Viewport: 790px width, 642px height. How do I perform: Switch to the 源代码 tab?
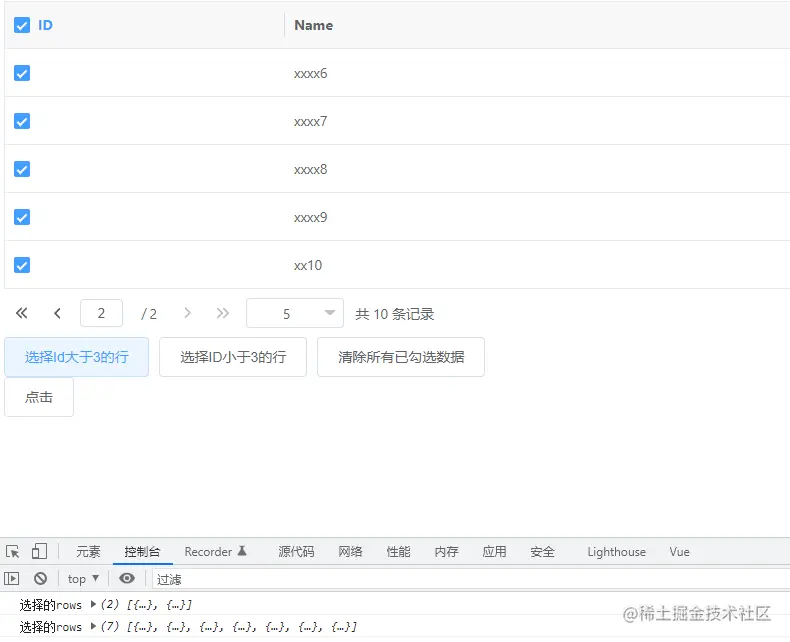click(x=296, y=552)
